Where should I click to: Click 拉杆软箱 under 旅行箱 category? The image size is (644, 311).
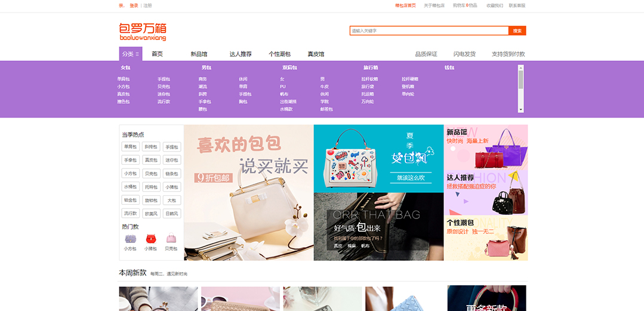click(x=369, y=79)
